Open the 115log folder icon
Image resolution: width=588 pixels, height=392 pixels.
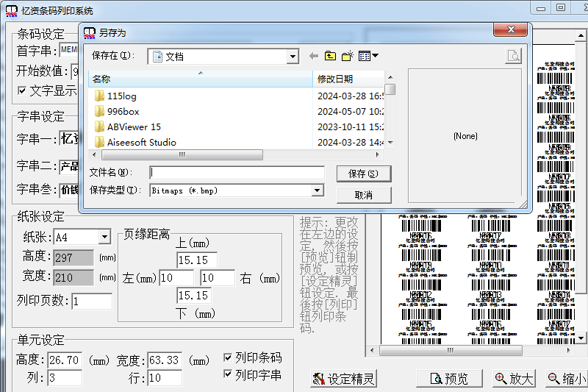coord(99,96)
